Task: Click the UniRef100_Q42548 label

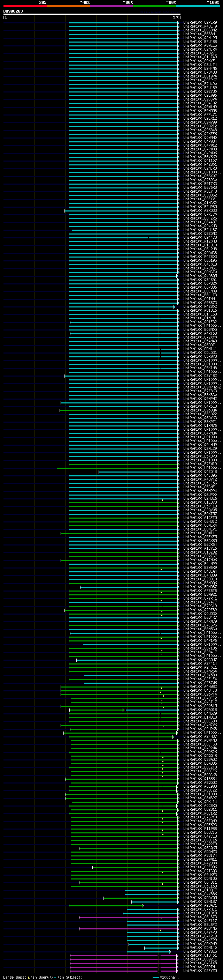Action: (200, 472)
